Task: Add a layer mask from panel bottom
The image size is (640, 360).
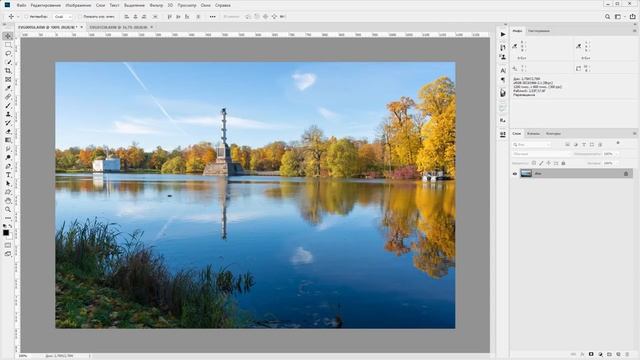Action: [591, 354]
